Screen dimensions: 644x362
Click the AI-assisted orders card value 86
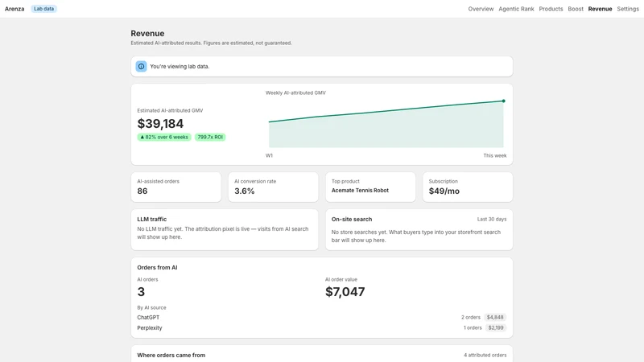click(x=142, y=191)
